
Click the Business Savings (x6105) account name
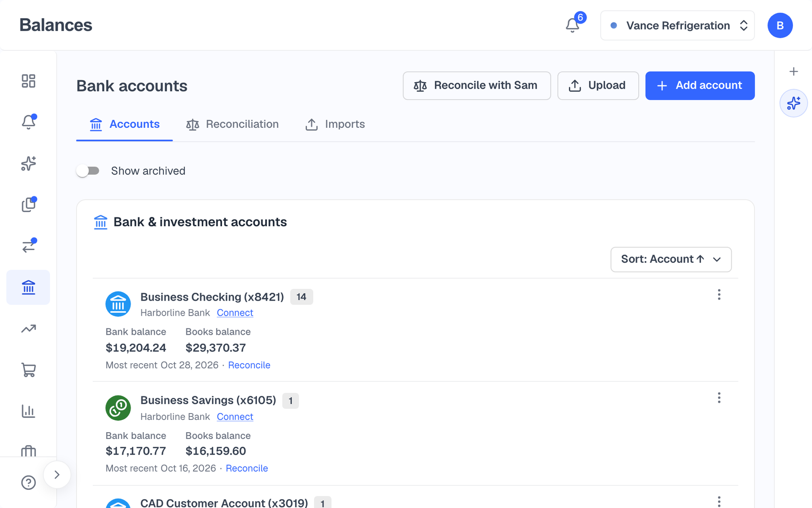click(x=208, y=400)
